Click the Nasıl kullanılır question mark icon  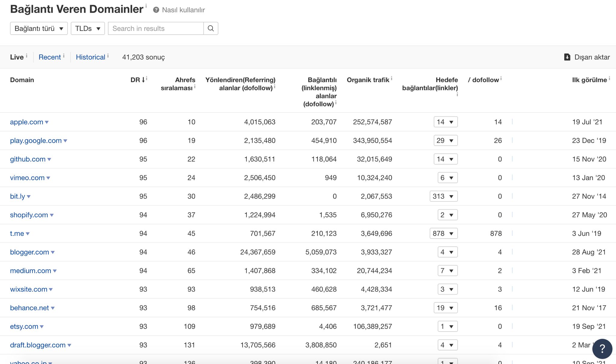[156, 10]
